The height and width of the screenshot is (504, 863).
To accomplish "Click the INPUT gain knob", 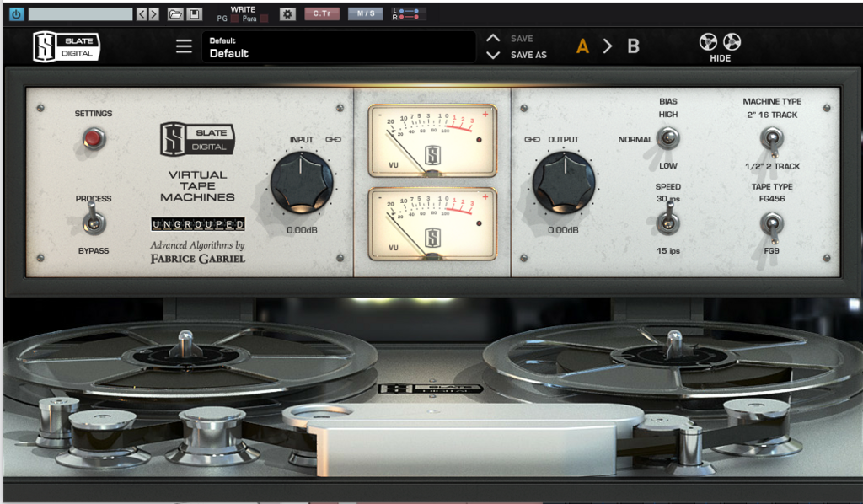I will tap(301, 183).
